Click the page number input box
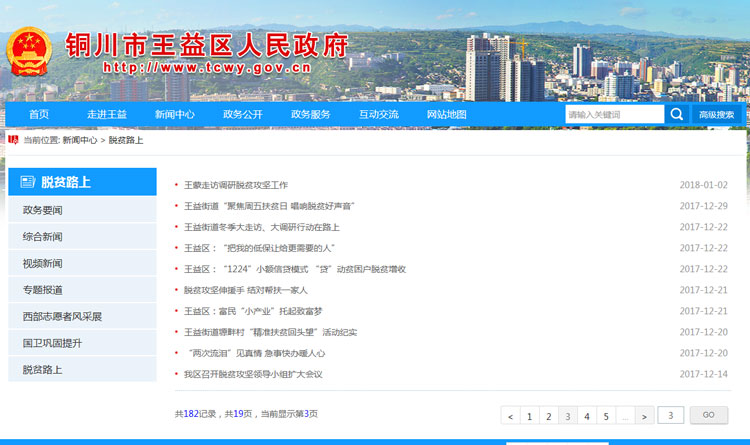This screenshot has height=445, width=750. (671, 415)
